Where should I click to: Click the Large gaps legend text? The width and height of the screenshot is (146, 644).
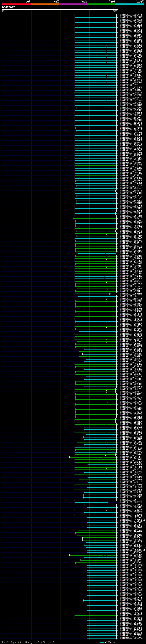[x=28, y=642]
